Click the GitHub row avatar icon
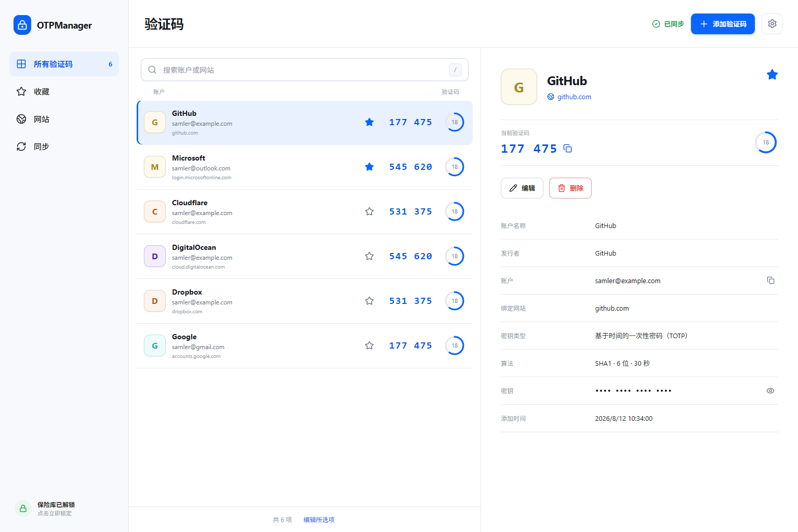 point(155,122)
